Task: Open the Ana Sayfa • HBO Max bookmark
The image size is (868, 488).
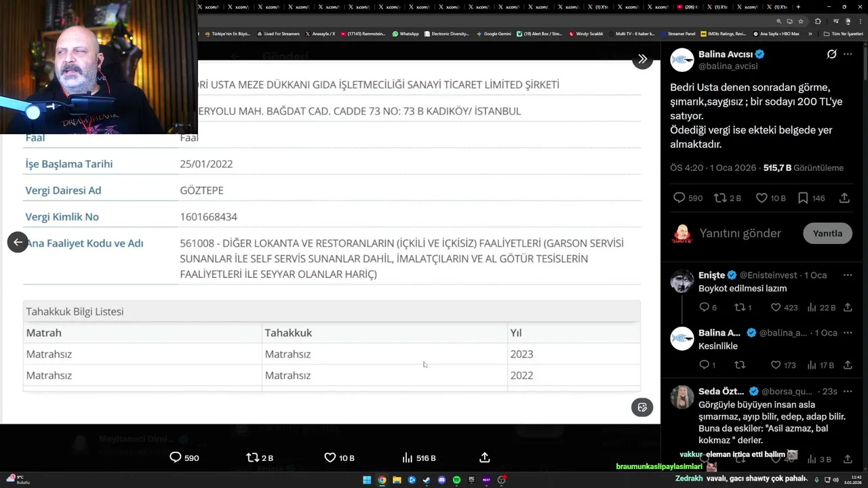Action: coord(776,33)
